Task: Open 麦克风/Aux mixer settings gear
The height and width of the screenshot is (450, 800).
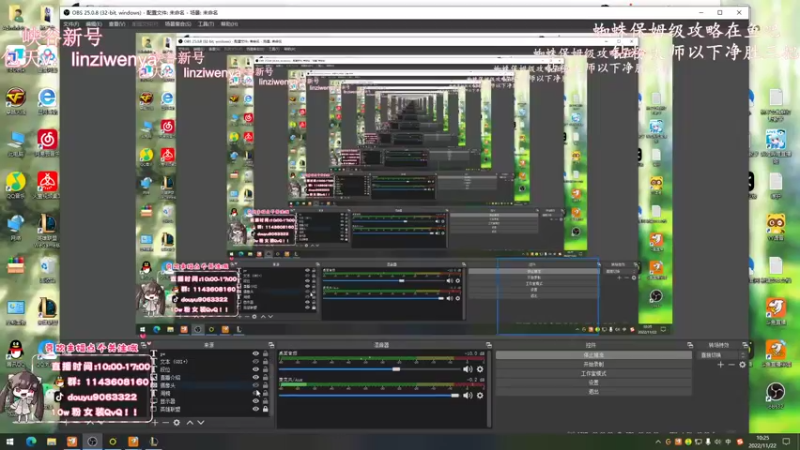Action: 480,395
